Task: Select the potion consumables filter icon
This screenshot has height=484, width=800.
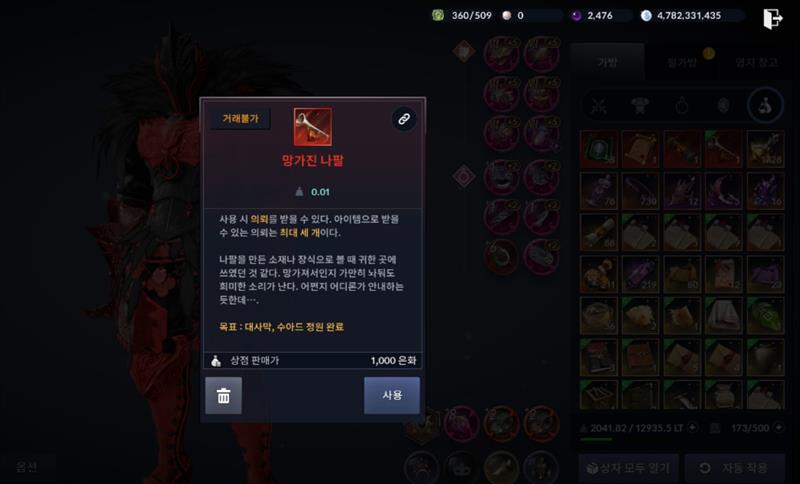Action: pos(765,105)
